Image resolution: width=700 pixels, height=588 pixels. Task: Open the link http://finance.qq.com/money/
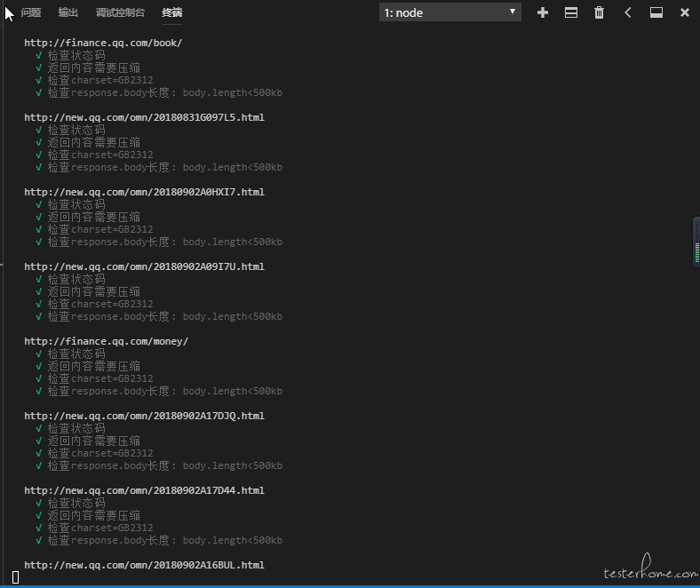(x=107, y=341)
